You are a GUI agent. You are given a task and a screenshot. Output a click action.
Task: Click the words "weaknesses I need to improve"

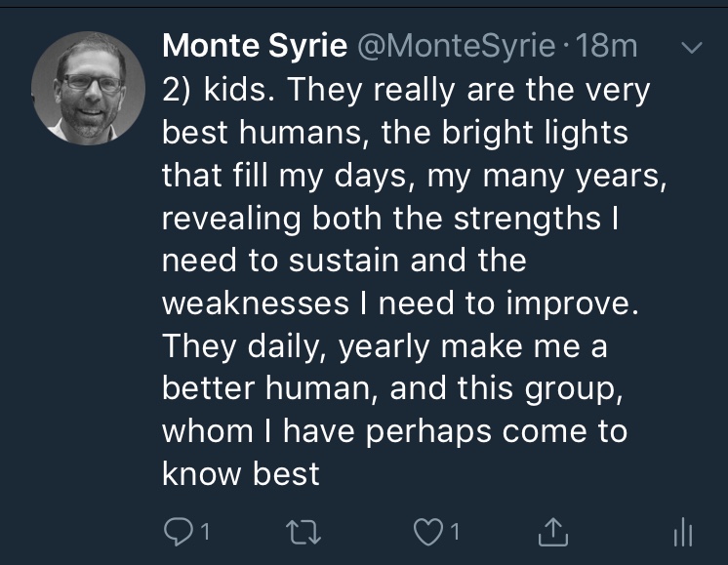pyautogui.click(x=396, y=304)
